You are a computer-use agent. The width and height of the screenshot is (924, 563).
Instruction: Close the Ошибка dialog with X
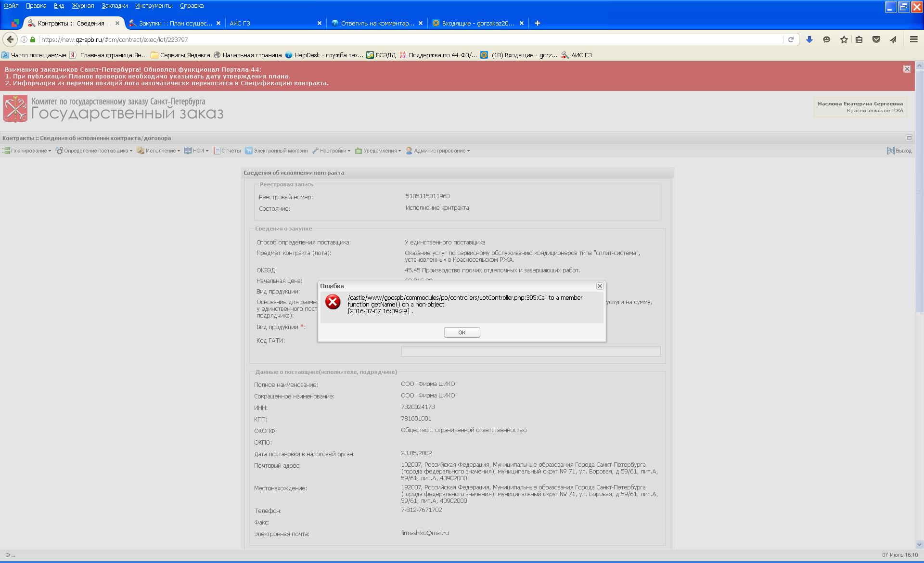pyautogui.click(x=600, y=286)
